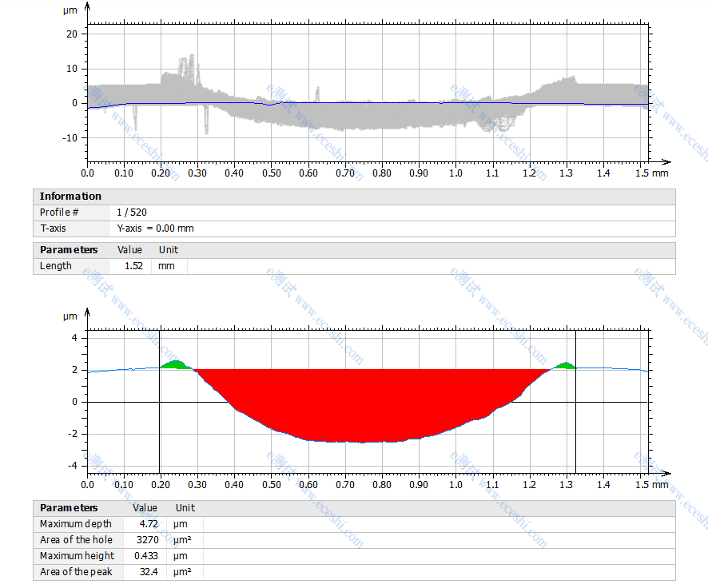The image size is (708, 588).
Task: Click the Area of the peak label
Action: tap(76, 572)
